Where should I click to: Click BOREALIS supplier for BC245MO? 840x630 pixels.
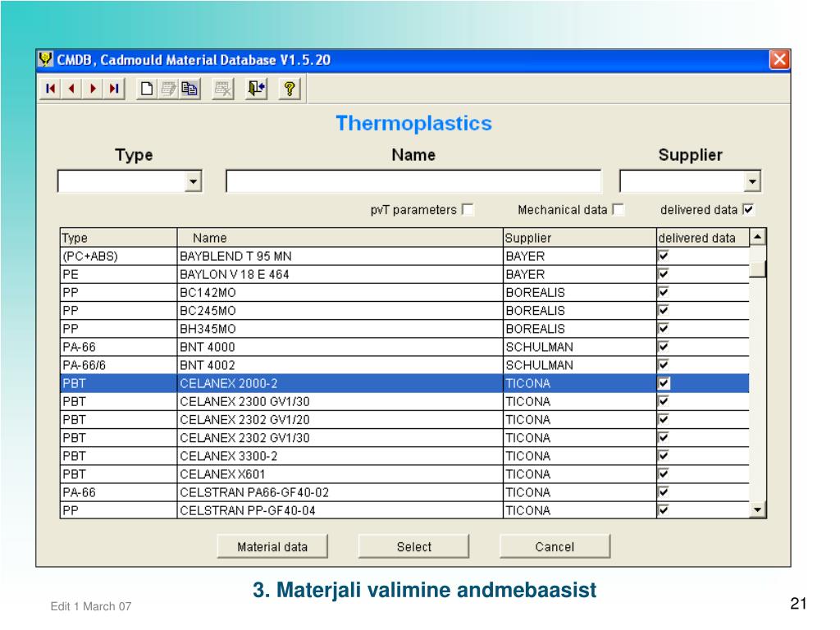[580, 311]
